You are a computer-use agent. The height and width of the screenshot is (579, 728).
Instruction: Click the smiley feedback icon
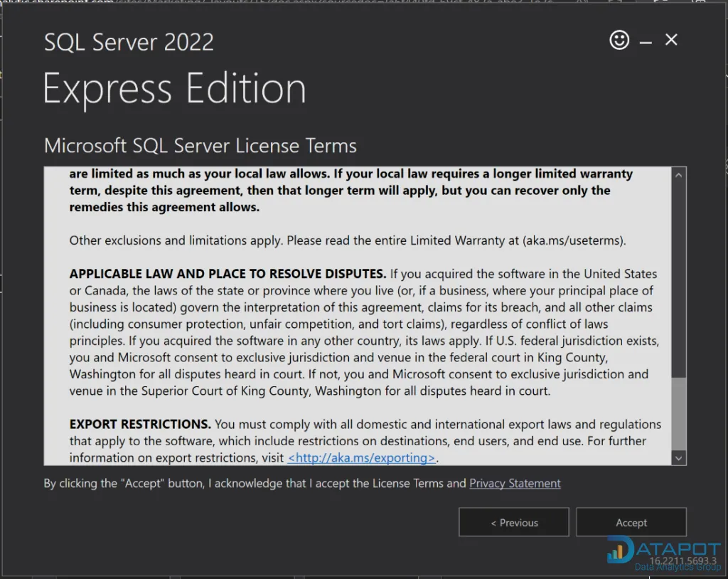click(619, 40)
